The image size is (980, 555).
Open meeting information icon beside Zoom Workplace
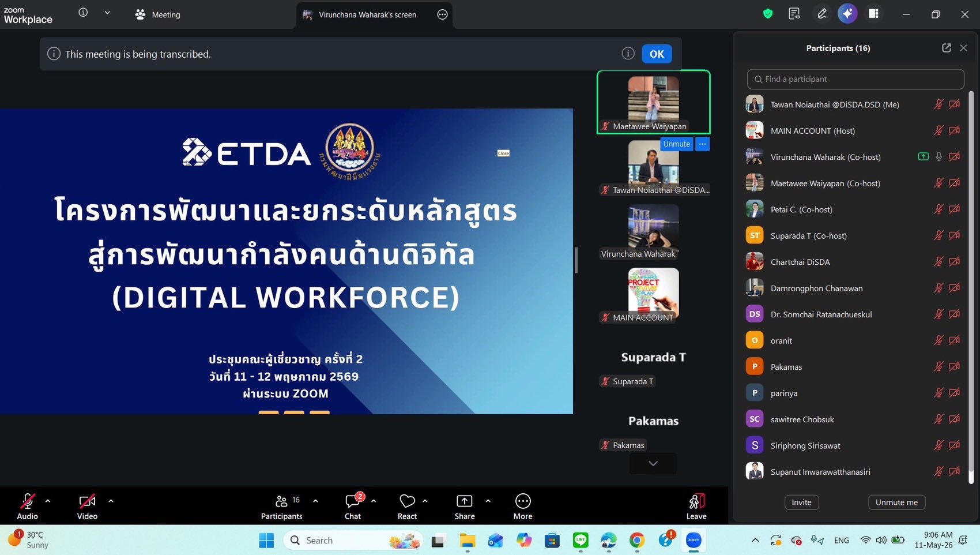(x=83, y=13)
